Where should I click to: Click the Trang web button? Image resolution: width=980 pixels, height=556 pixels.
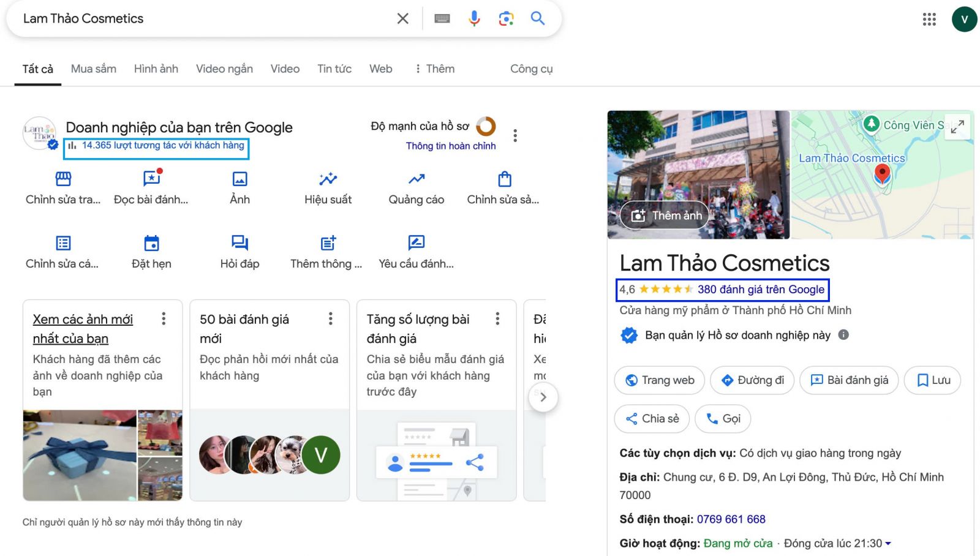coord(660,380)
